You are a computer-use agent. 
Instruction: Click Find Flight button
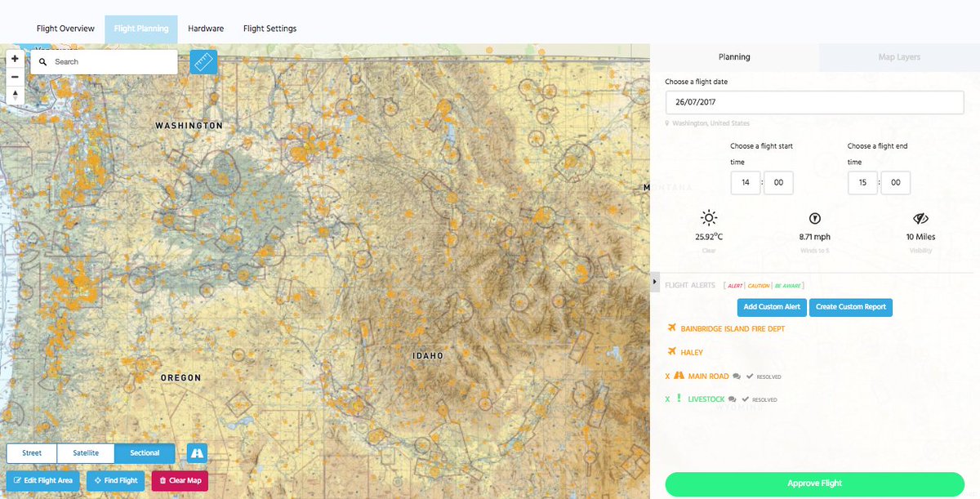point(115,481)
